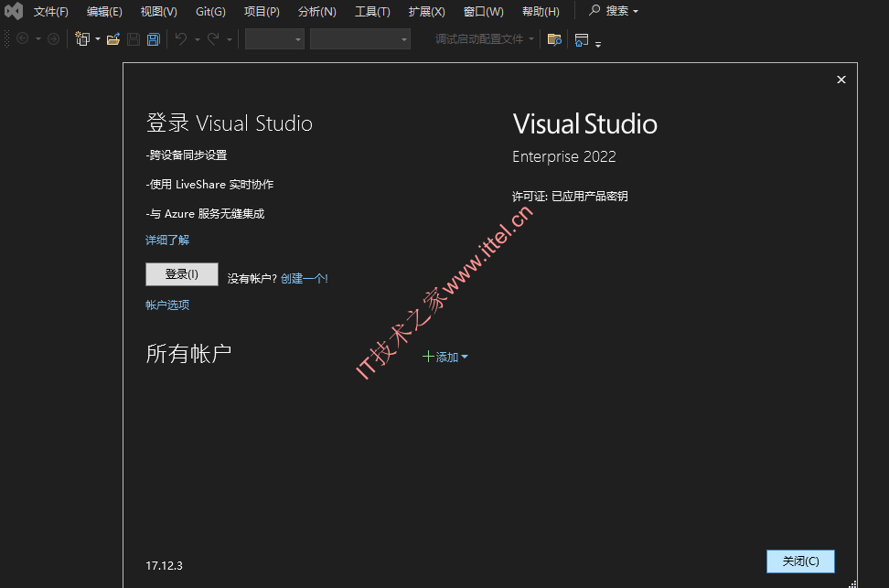
Task: Click the Visual Studio logo icon
Action: (14, 11)
